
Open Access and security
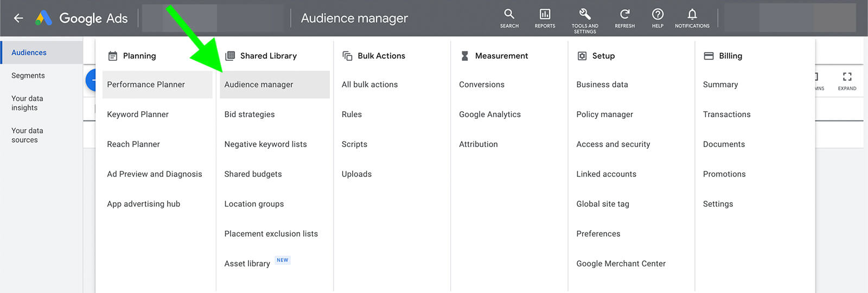pos(613,144)
